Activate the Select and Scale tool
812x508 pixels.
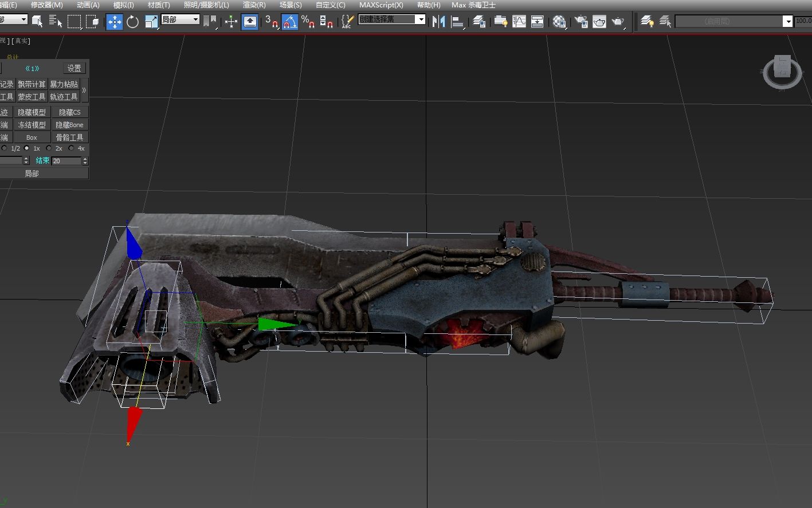coord(151,22)
